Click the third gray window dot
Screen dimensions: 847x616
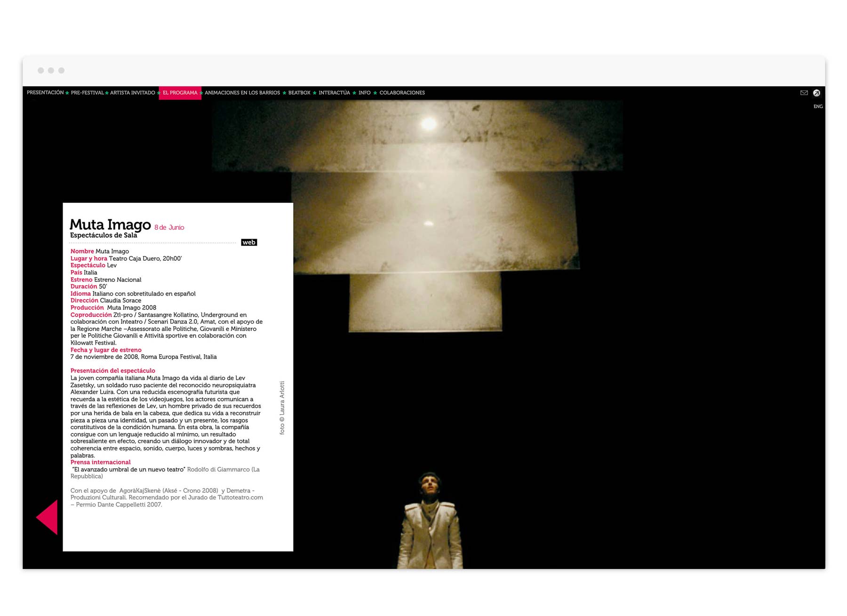pyautogui.click(x=61, y=71)
